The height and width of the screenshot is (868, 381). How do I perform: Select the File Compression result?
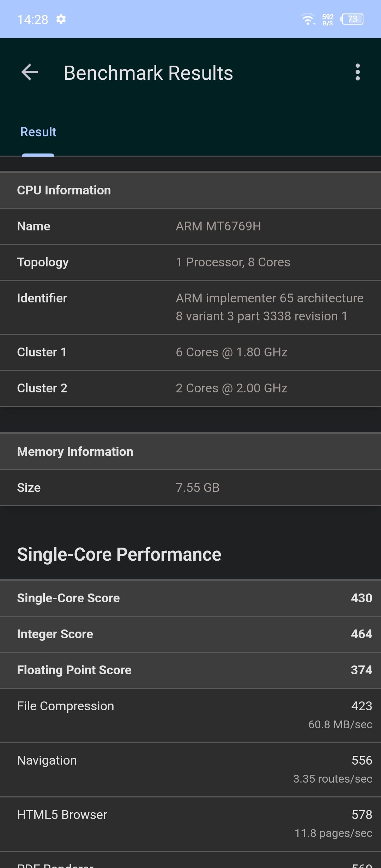pyautogui.click(x=190, y=715)
